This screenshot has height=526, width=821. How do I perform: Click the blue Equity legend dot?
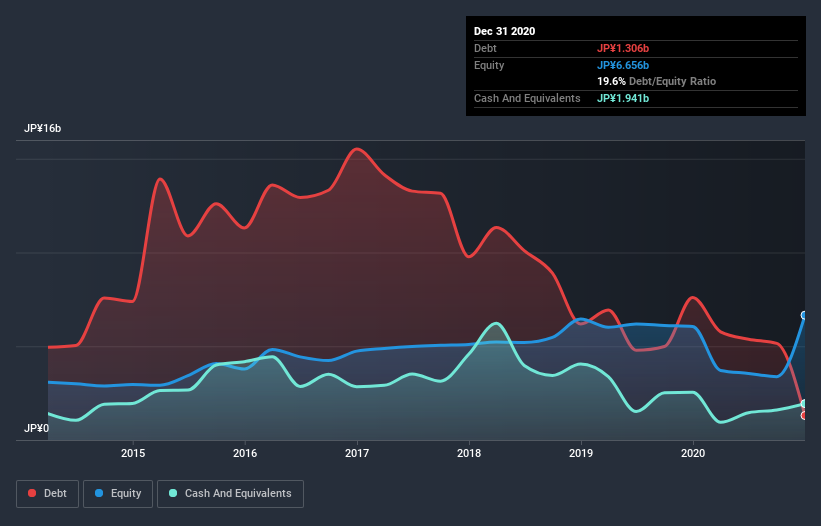click(99, 493)
